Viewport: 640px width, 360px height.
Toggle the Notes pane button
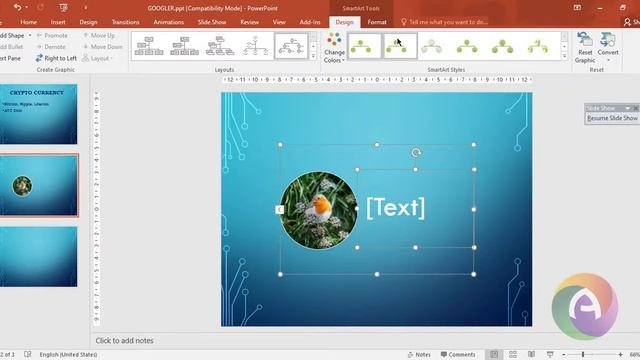coord(419,354)
